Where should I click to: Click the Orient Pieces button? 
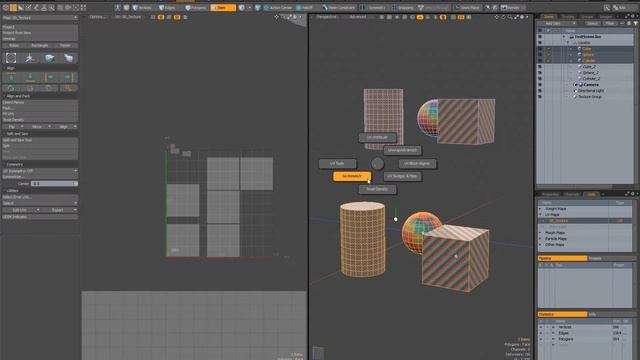click(x=40, y=102)
